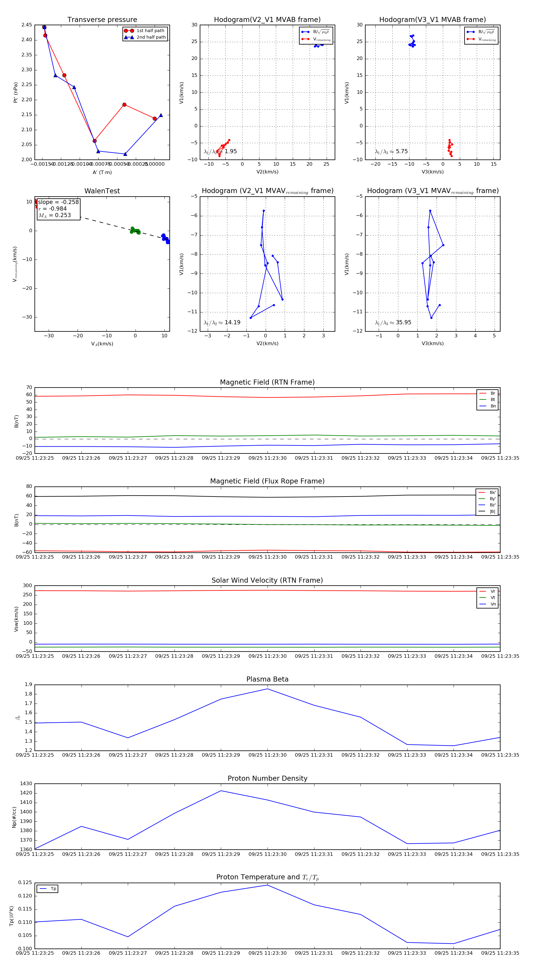Click the "Np(#/cc)" y-axis label
Image resolution: width=535 pixels, height=980 pixels.
tap(14, 817)
